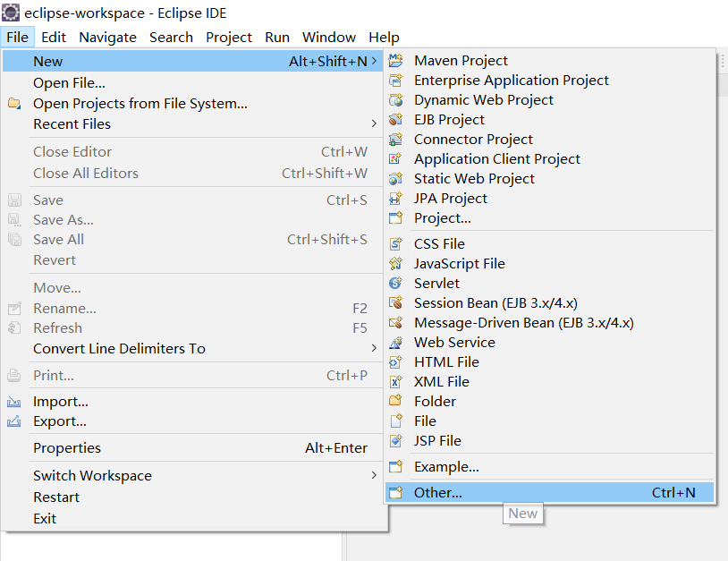Select Dynamic Web Project text label
This screenshot has width=728, height=561.
point(484,100)
